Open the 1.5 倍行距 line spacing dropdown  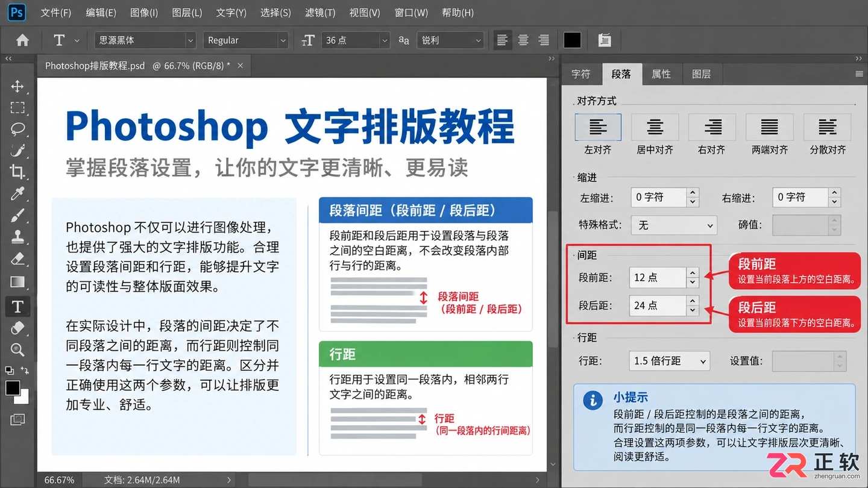click(669, 361)
